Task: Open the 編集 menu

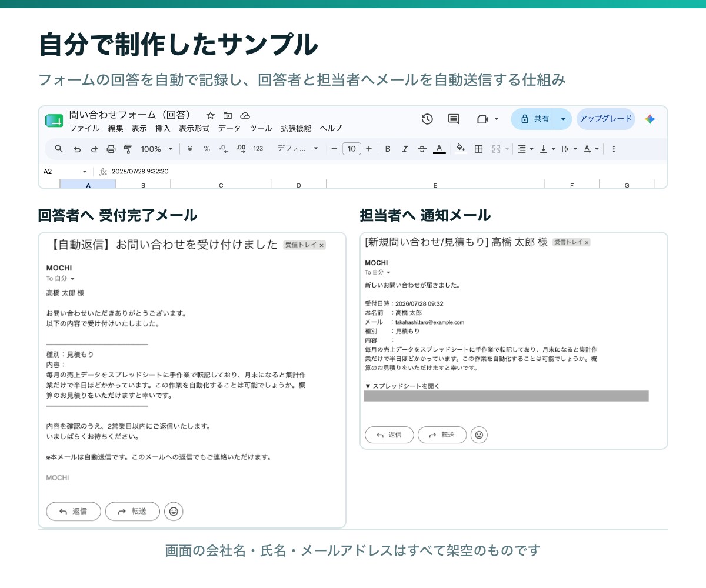Action: tap(115, 128)
